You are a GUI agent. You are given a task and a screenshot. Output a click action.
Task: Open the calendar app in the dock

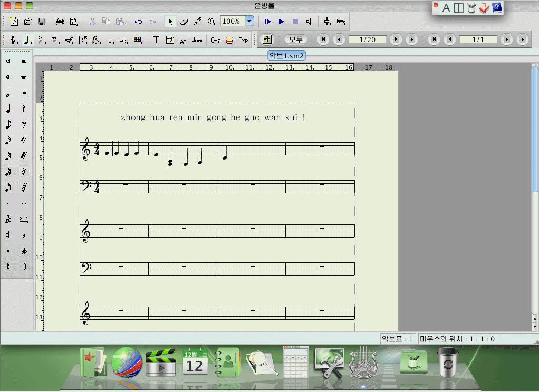pyautogui.click(x=195, y=362)
